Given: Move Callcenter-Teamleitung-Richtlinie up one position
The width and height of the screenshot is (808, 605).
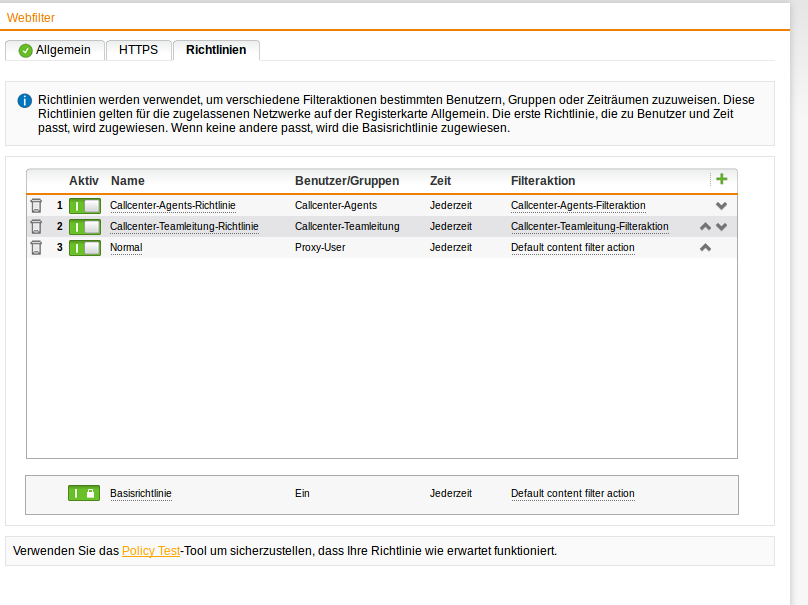Looking at the screenshot, I should pyautogui.click(x=705, y=227).
